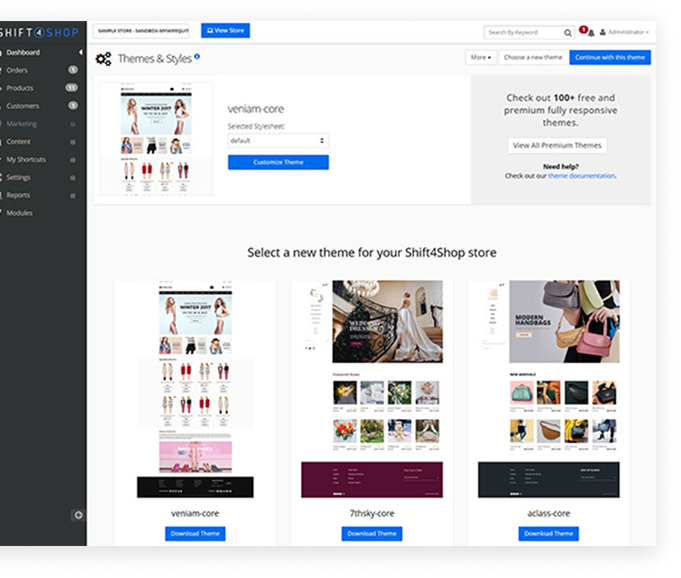Click the current veniam-core theme preview

156,138
